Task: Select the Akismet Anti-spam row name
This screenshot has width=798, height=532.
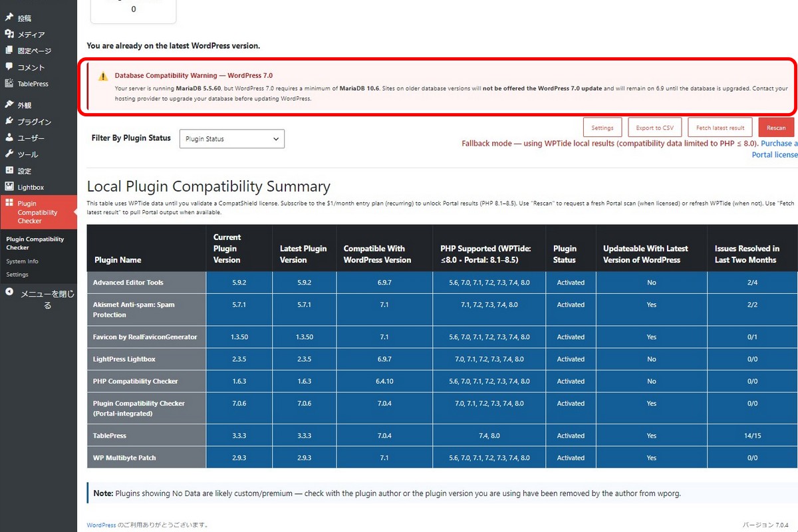Action: pos(134,309)
